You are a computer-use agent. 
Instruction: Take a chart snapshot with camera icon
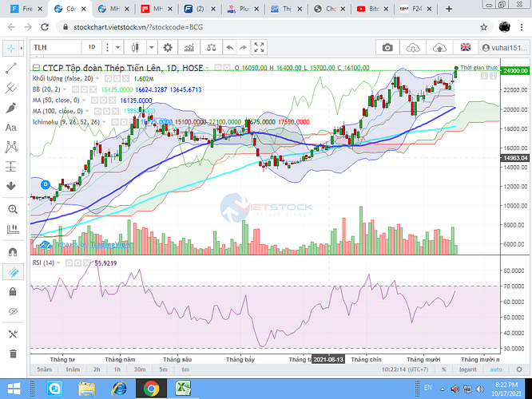[x=387, y=48]
